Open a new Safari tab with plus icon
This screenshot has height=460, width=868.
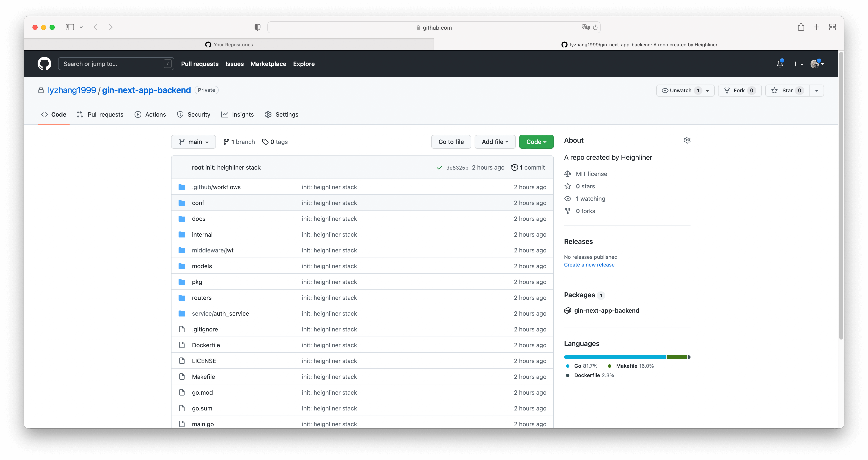[x=817, y=27]
